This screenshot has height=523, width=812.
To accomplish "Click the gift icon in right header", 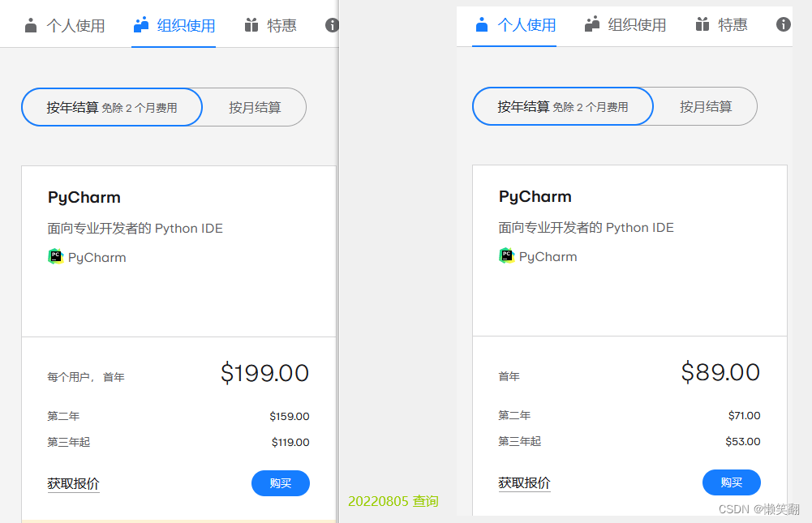I will point(701,24).
